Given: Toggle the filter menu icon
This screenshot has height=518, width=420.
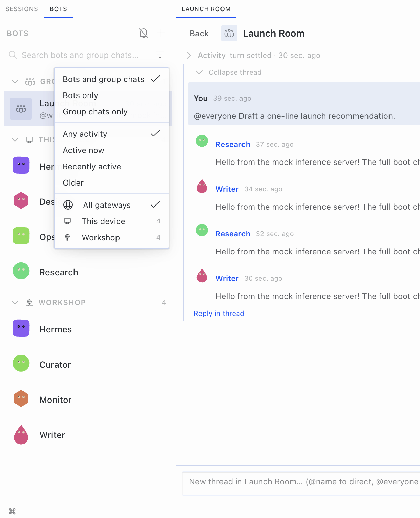Looking at the screenshot, I should tap(160, 55).
